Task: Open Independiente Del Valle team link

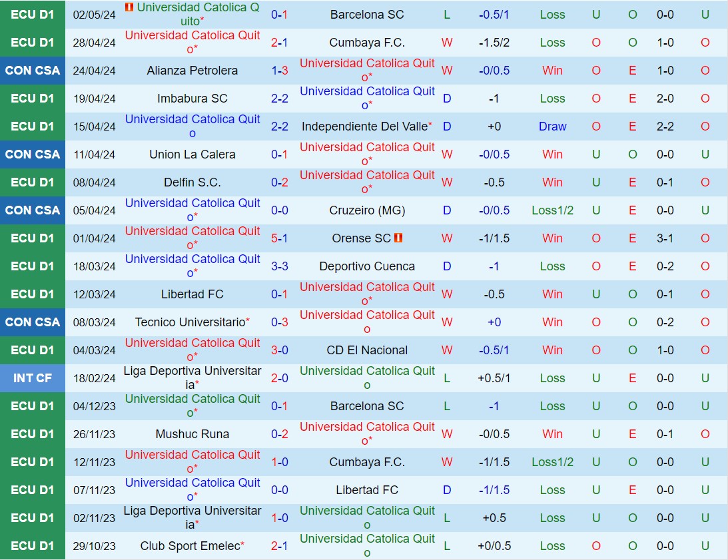Action: tap(364, 127)
